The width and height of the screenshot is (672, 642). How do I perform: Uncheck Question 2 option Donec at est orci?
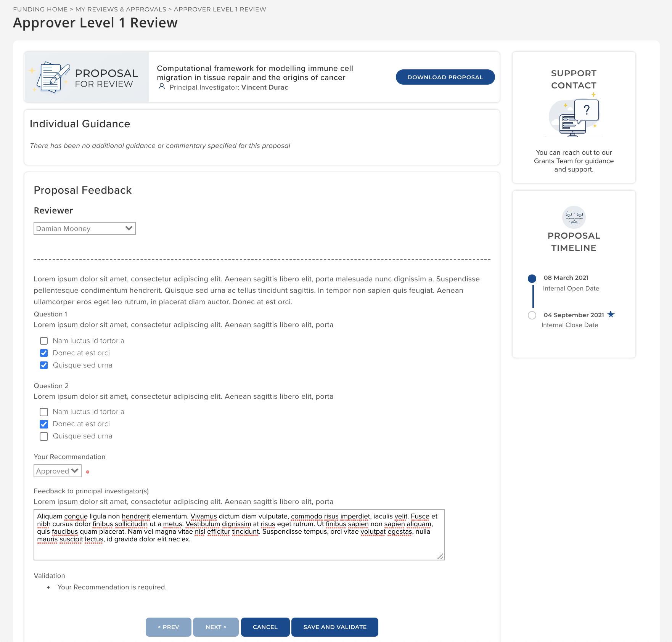click(44, 424)
